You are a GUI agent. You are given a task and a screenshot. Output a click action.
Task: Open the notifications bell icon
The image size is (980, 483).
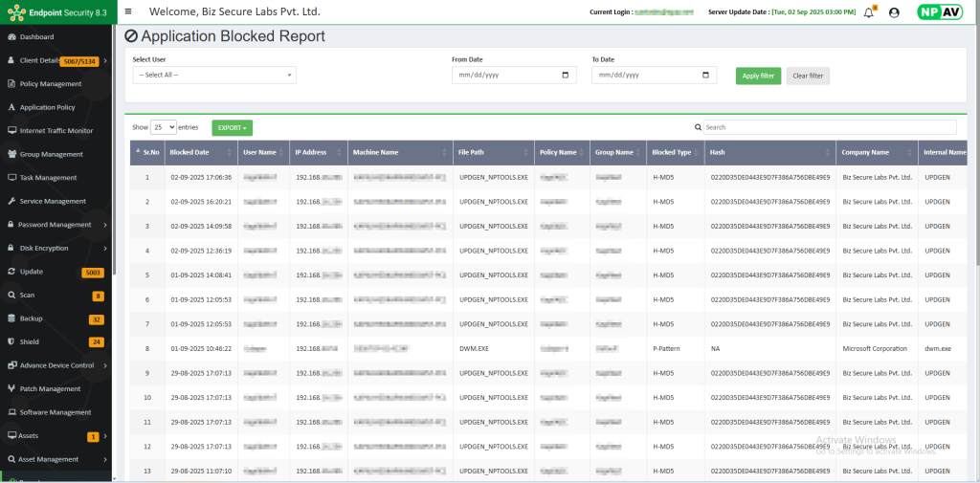point(869,12)
